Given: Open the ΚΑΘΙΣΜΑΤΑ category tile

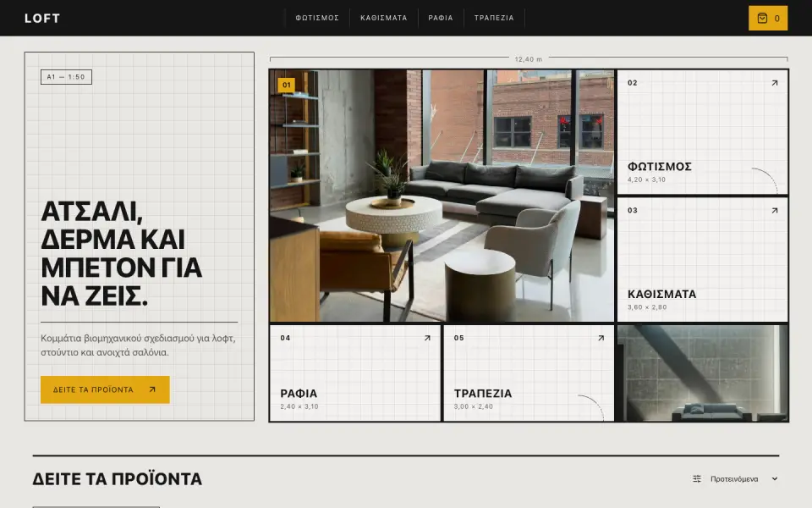Looking at the screenshot, I should (703, 260).
